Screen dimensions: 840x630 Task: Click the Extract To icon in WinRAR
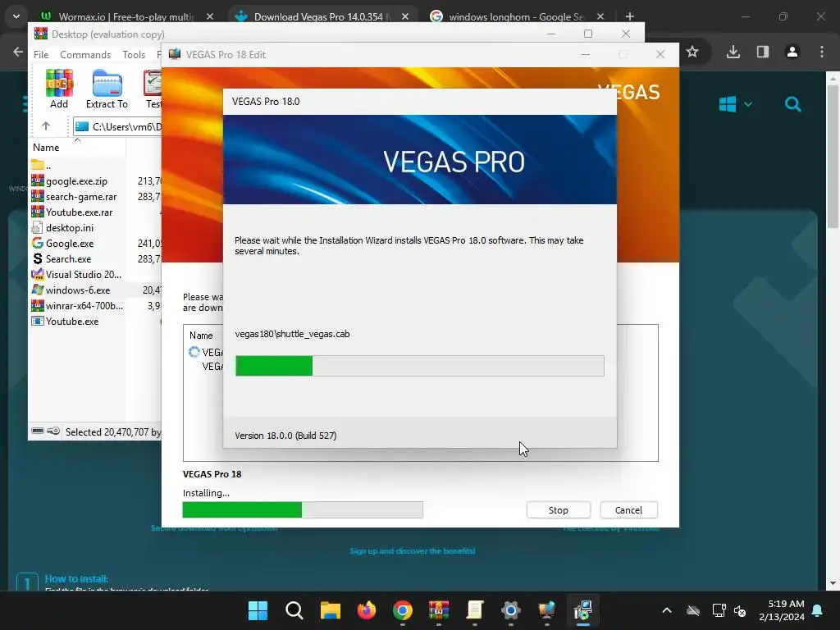[107, 89]
